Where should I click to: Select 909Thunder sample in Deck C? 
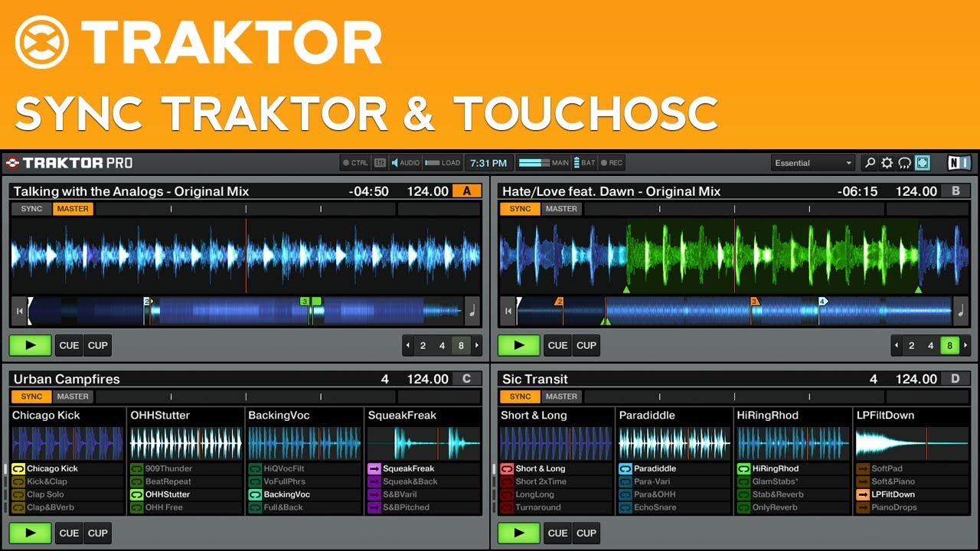click(186, 468)
